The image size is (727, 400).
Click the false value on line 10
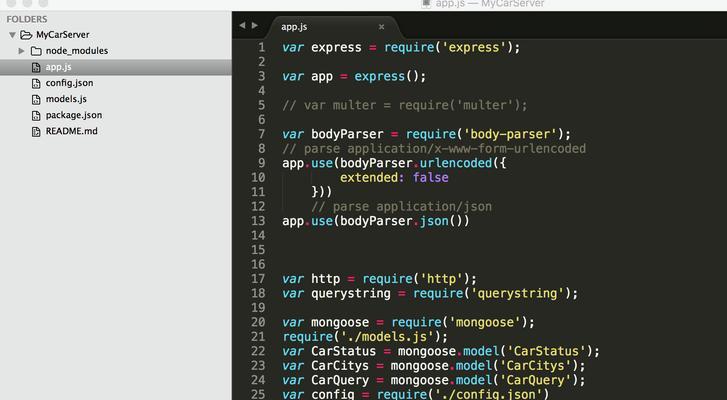pyautogui.click(x=431, y=178)
